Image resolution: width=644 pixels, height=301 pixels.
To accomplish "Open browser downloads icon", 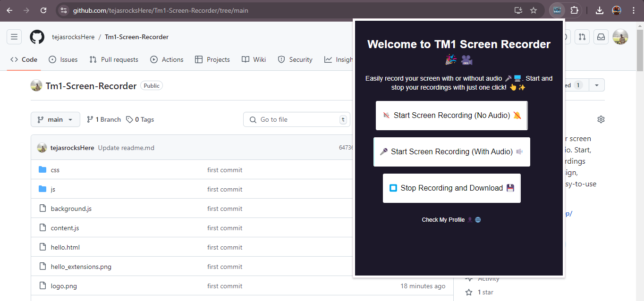I will (x=600, y=10).
